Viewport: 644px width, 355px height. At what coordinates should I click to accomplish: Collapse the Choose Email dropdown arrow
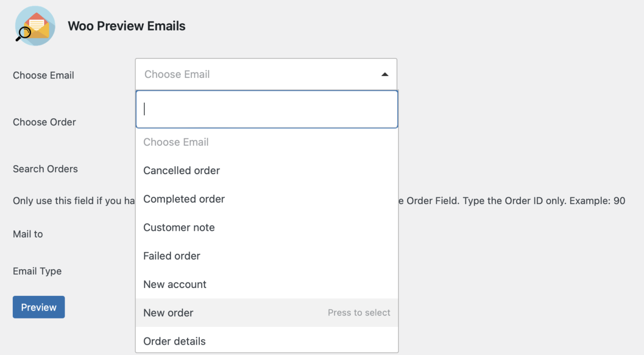click(x=384, y=74)
